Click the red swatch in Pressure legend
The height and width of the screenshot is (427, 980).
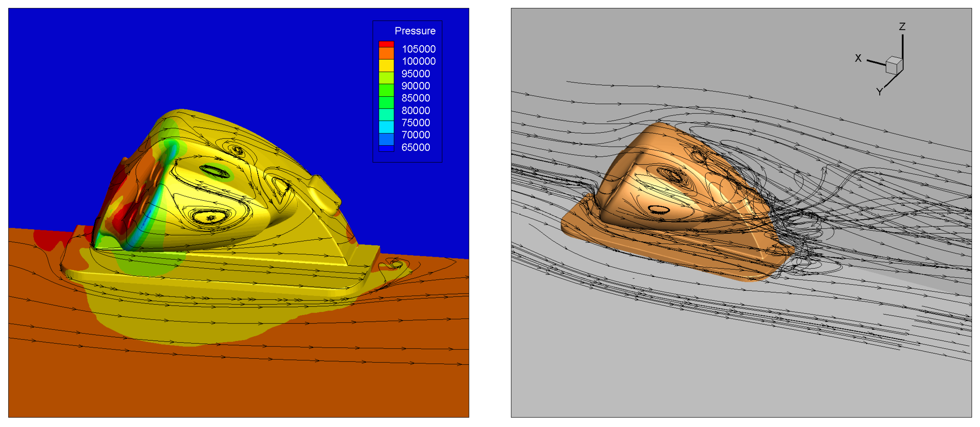[x=386, y=44]
